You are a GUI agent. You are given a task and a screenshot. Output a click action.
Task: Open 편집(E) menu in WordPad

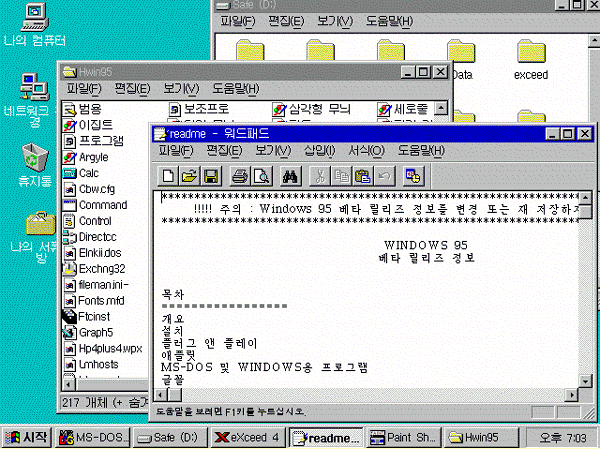tap(224, 150)
